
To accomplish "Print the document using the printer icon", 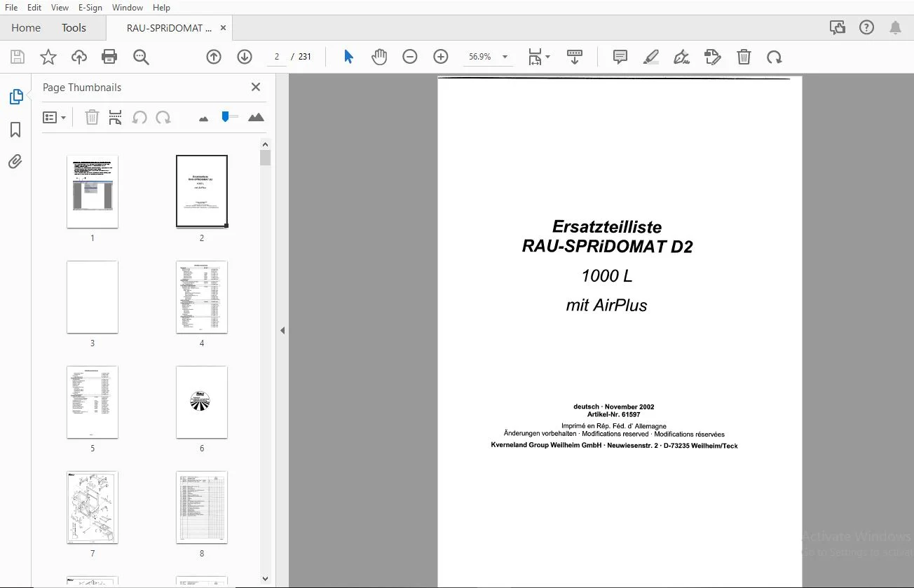I will pyautogui.click(x=109, y=57).
